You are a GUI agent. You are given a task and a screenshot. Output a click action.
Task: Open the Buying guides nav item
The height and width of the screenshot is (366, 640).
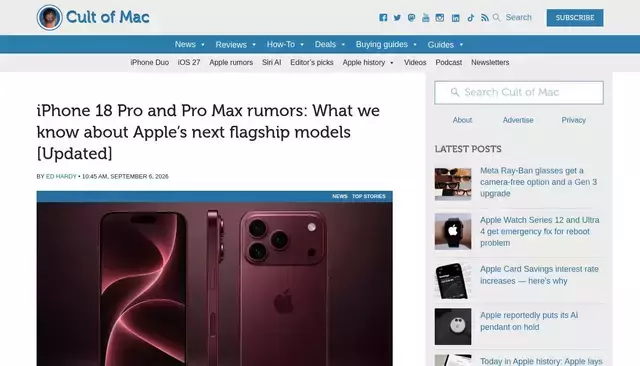click(x=382, y=44)
